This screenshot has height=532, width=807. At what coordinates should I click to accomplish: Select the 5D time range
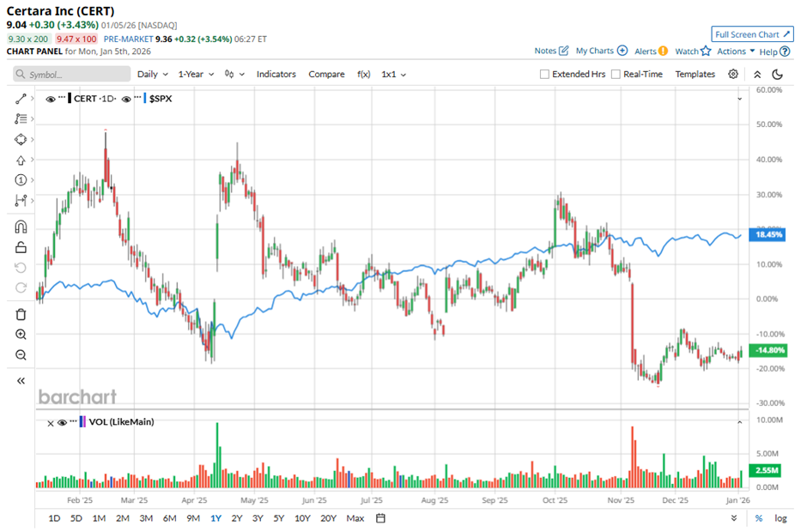pyautogui.click(x=76, y=518)
